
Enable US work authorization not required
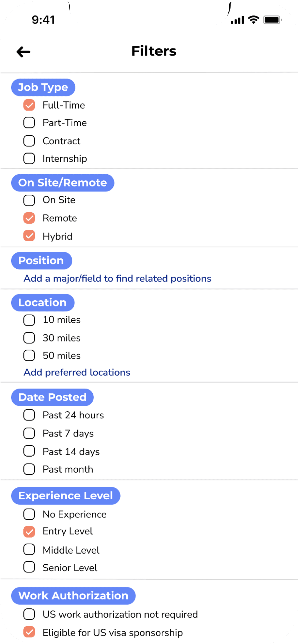[x=29, y=614]
